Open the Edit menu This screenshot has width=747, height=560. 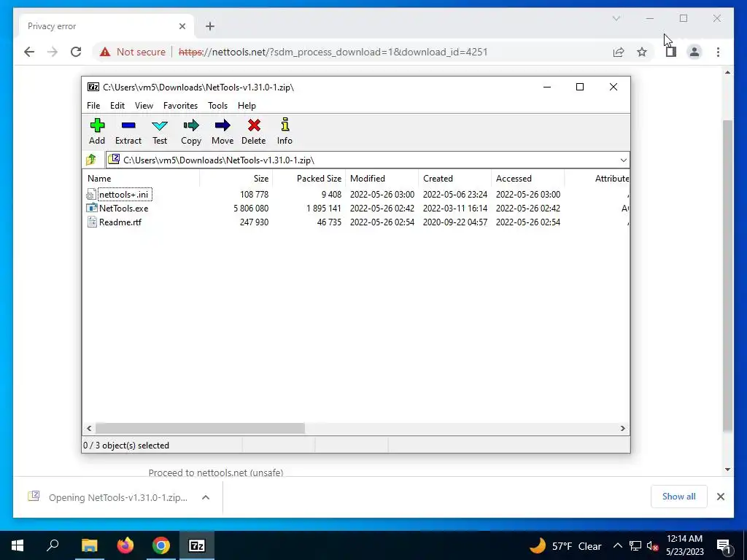(x=117, y=106)
